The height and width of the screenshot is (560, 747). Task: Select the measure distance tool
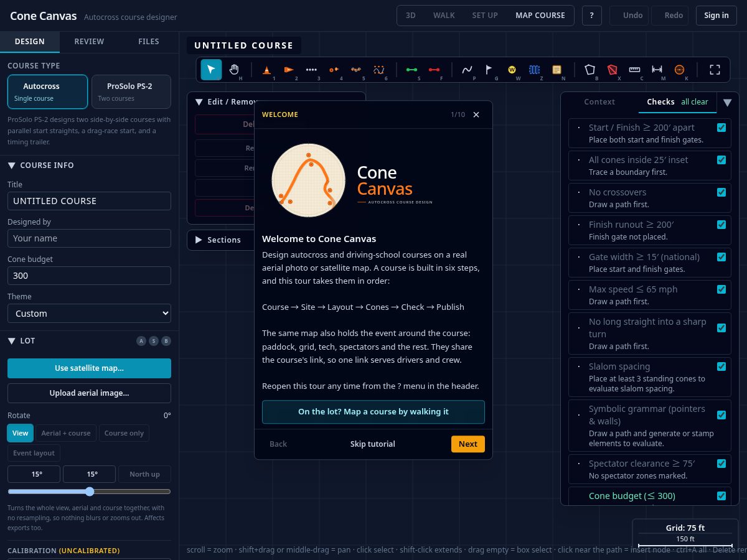pos(657,70)
